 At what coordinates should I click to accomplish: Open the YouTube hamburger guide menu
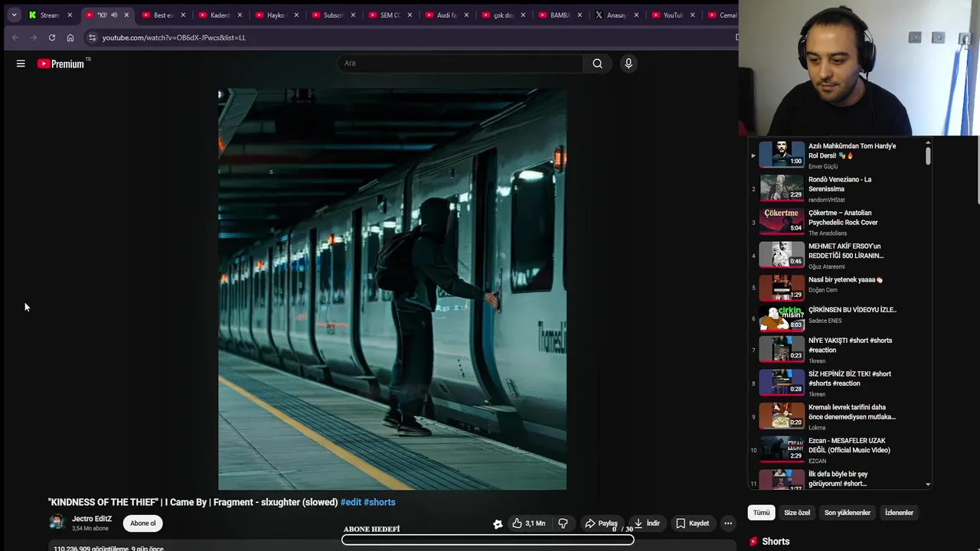21,64
